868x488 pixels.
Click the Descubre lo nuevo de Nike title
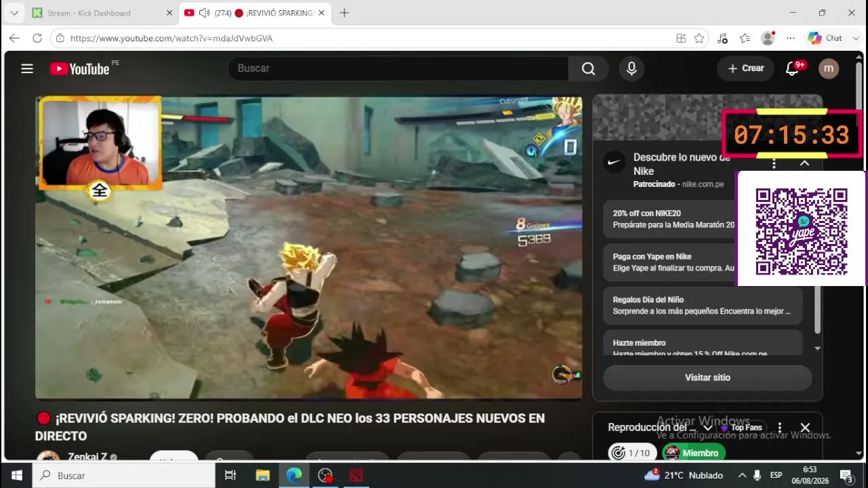point(682,164)
